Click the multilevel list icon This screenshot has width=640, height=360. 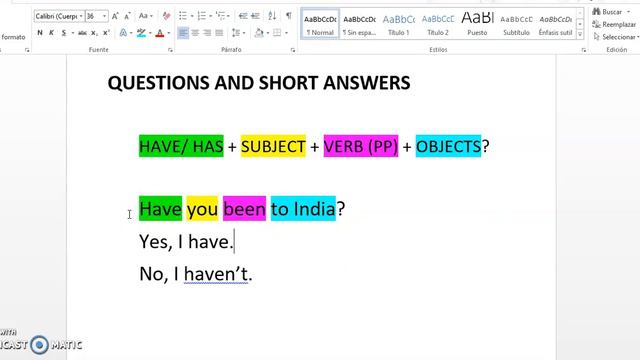[221, 16]
